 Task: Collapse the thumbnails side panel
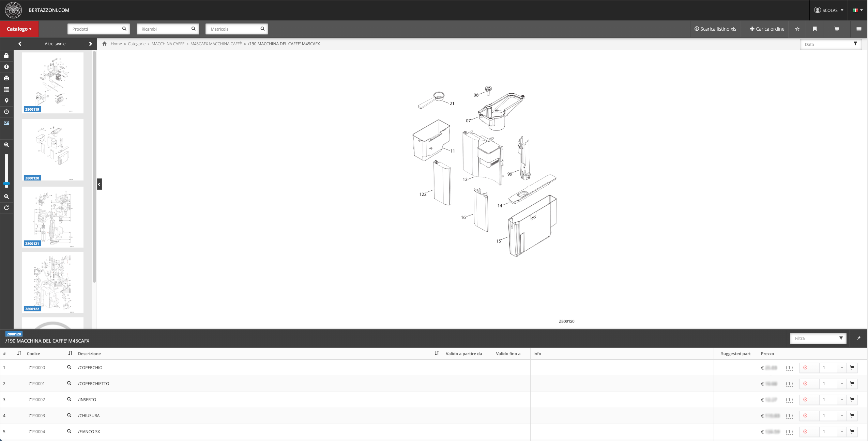click(x=99, y=184)
